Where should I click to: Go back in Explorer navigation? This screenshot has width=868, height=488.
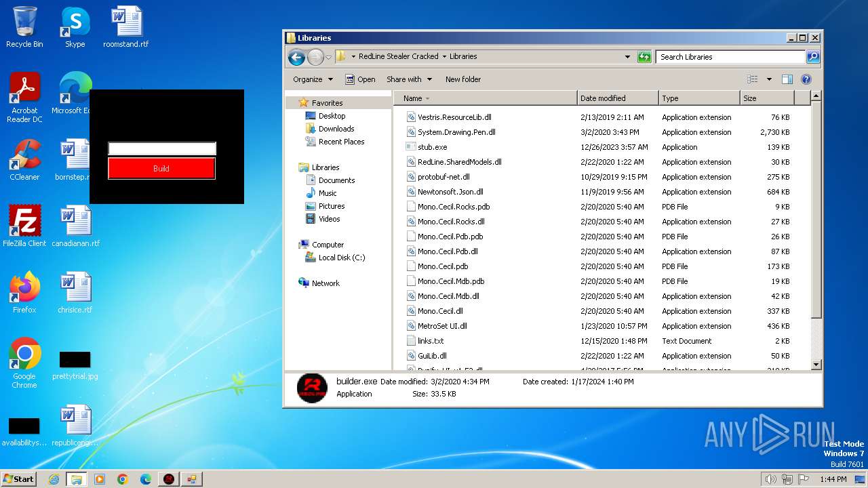tap(296, 57)
